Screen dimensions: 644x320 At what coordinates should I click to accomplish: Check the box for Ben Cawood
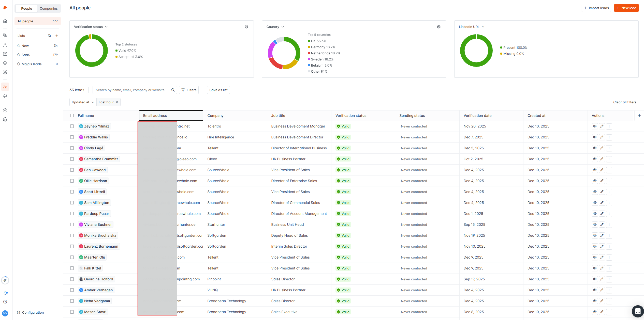(72, 170)
